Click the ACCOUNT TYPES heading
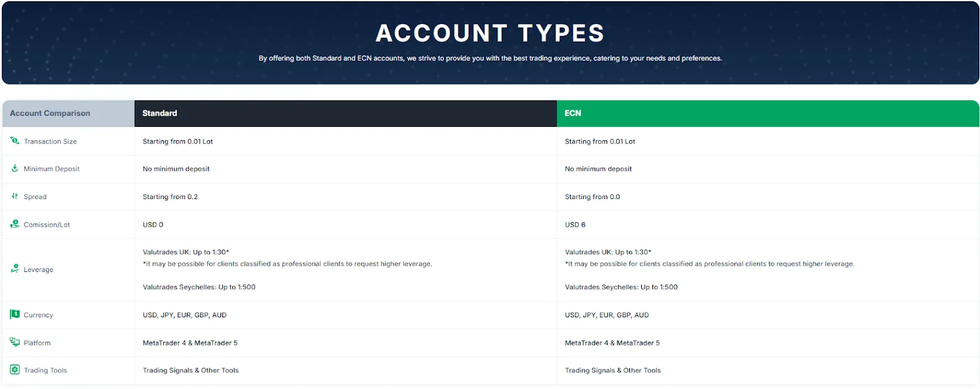 490,33
